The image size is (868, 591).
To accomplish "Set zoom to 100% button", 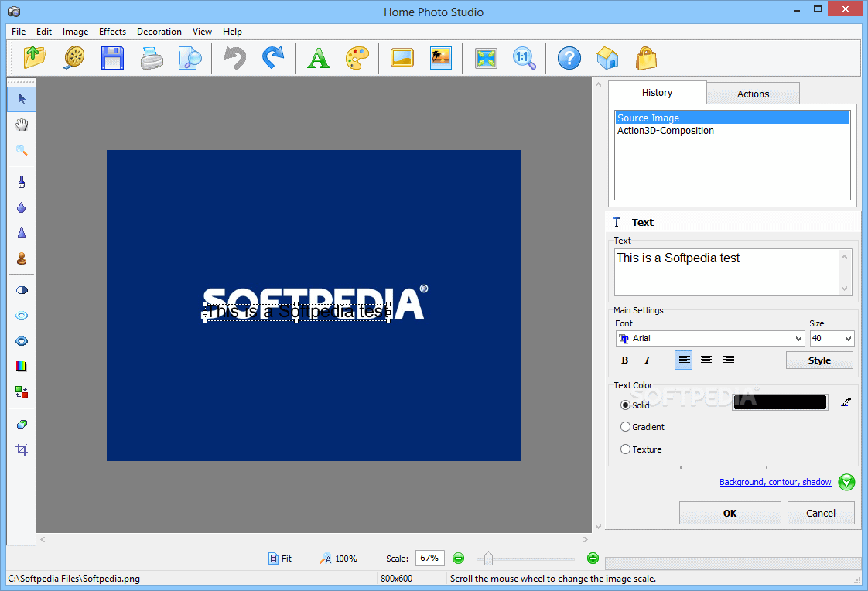I will click(338, 559).
